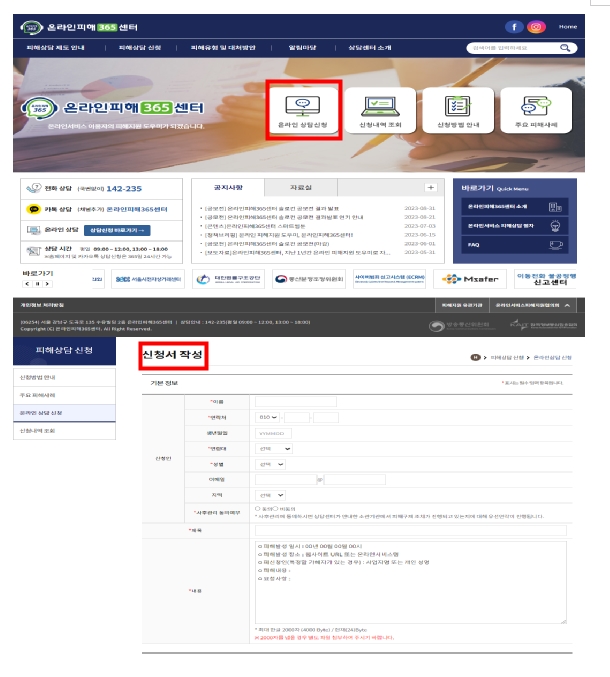Viewport: 610px width, 677px height.
Task: Open the 피해상담 신청 navigation menu
Action: [140, 48]
